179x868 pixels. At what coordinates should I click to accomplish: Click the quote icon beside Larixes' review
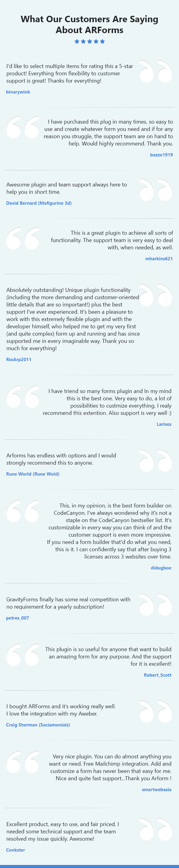(x=23, y=396)
